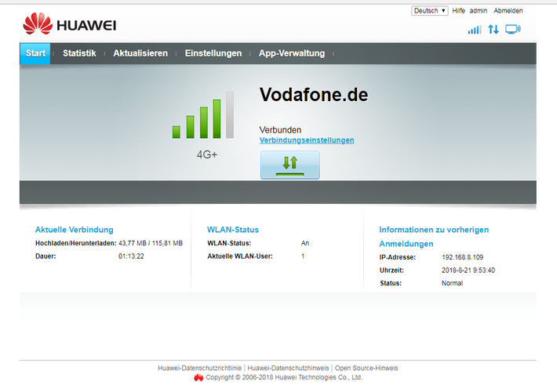
Task: Toggle mobile data connection button with green arrows
Action: pyautogui.click(x=289, y=165)
